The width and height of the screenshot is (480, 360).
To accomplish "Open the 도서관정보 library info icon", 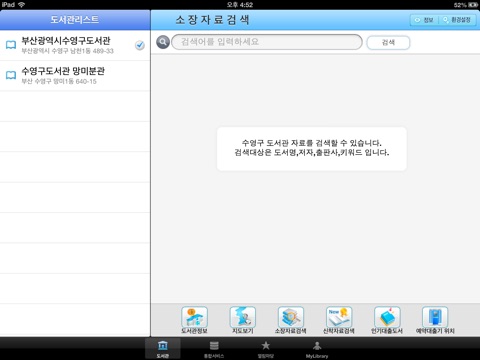I will point(194,318).
